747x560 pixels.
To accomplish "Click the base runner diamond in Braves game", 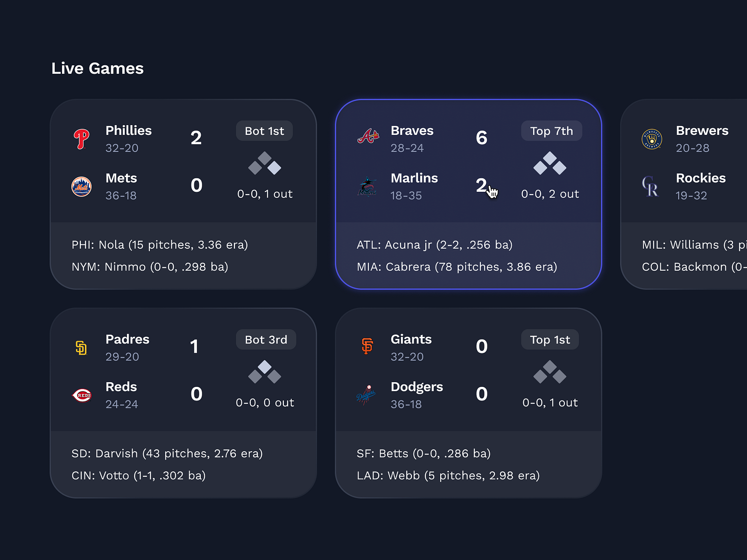I will click(x=550, y=164).
